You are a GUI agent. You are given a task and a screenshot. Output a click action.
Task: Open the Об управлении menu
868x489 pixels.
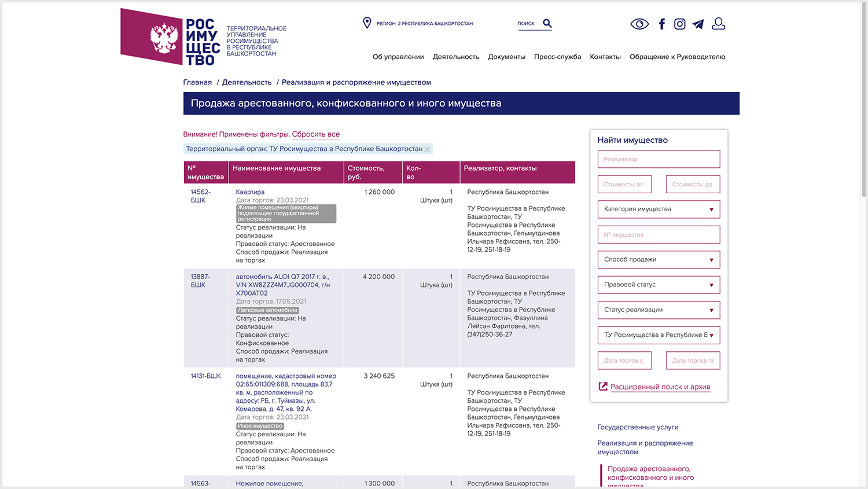(x=398, y=57)
